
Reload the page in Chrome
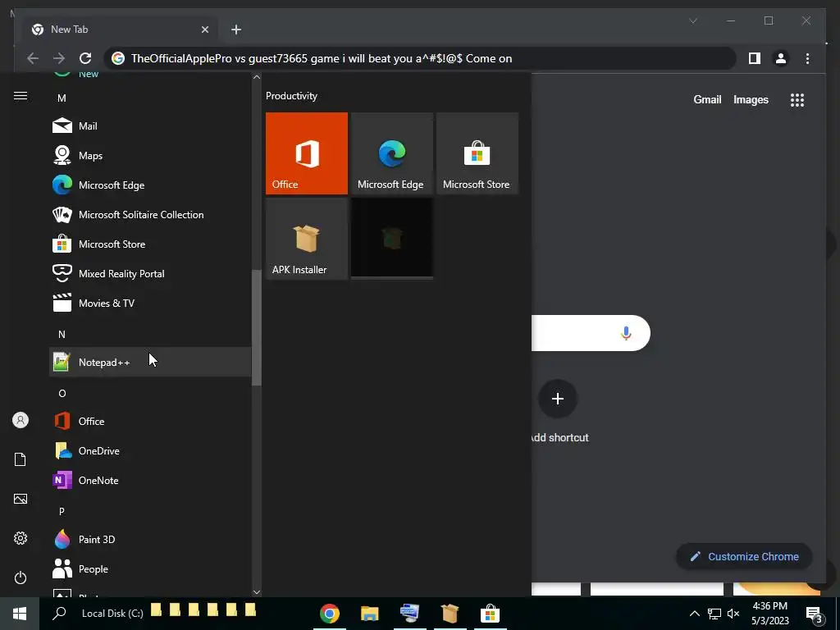point(85,58)
